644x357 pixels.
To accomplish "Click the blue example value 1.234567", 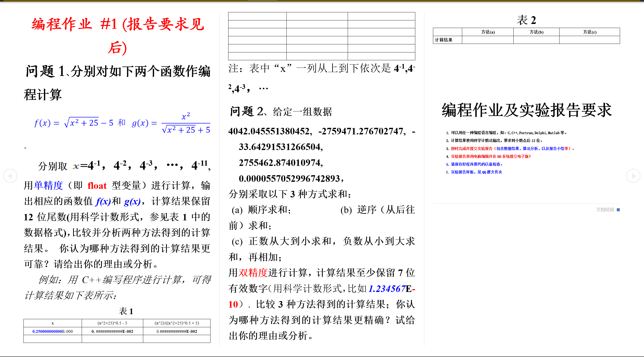I will pyautogui.click(x=387, y=289).
